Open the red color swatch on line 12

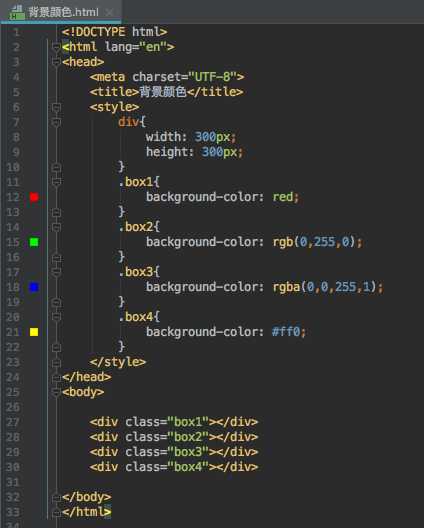pyautogui.click(x=34, y=197)
